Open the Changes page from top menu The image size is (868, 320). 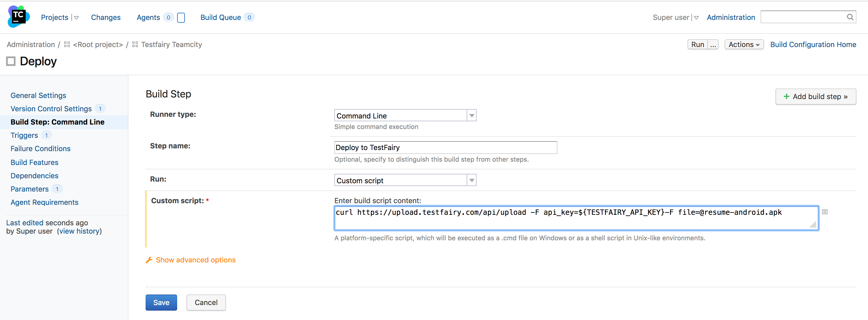105,17
